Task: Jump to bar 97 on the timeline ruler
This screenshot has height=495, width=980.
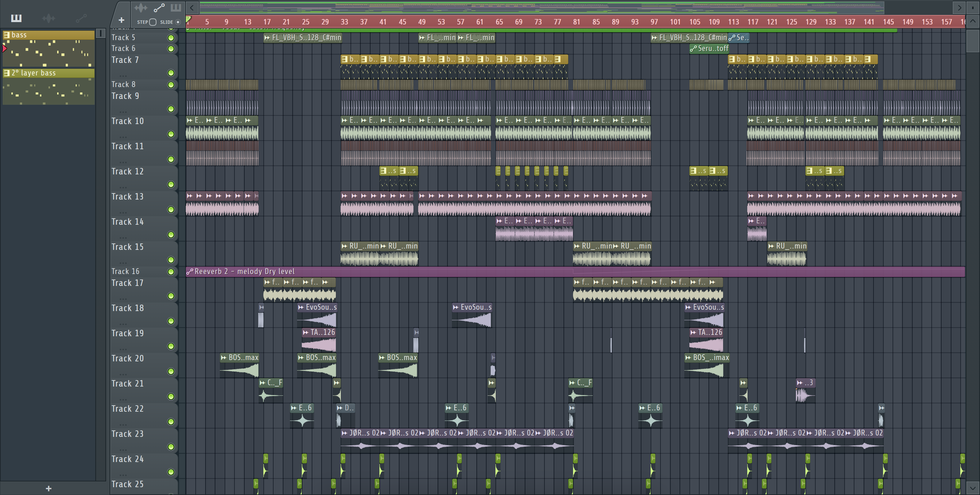Action: point(654,22)
